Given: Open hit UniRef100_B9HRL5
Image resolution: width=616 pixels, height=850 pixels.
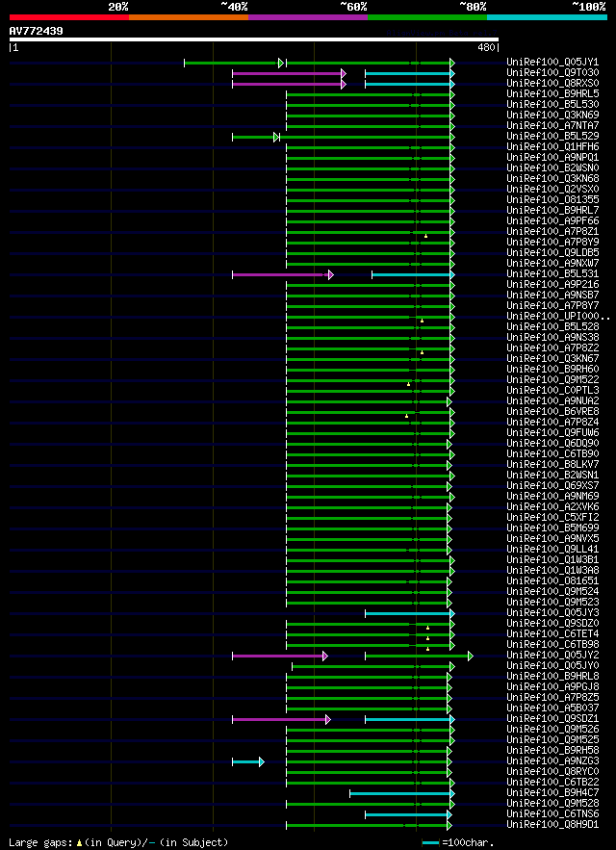Looking at the screenshot, I should 552,93.
